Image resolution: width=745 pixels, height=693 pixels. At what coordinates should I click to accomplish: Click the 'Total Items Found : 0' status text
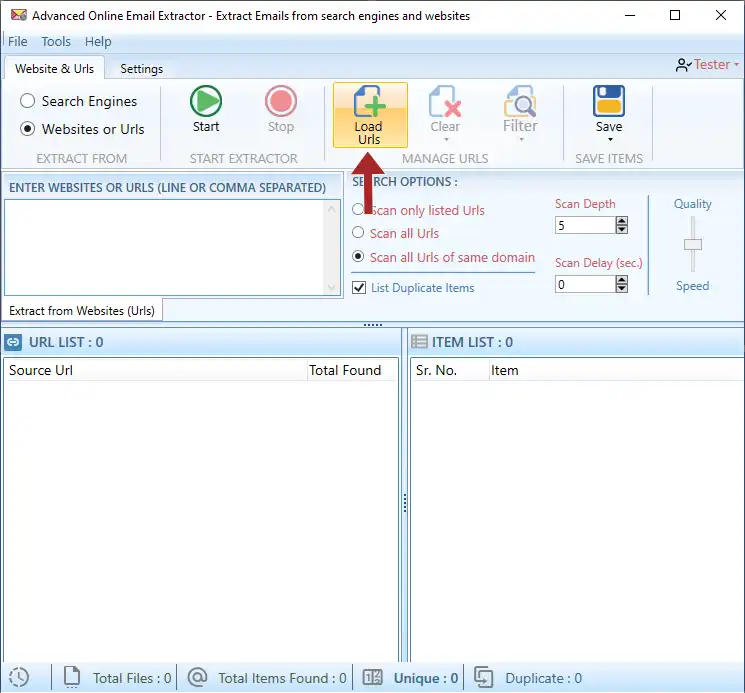(282, 678)
